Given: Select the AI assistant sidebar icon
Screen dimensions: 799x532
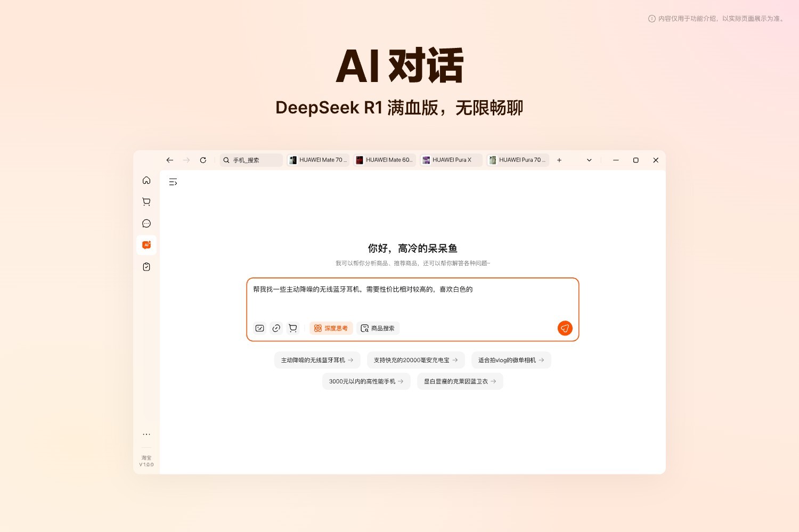Looking at the screenshot, I should point(146,245).
